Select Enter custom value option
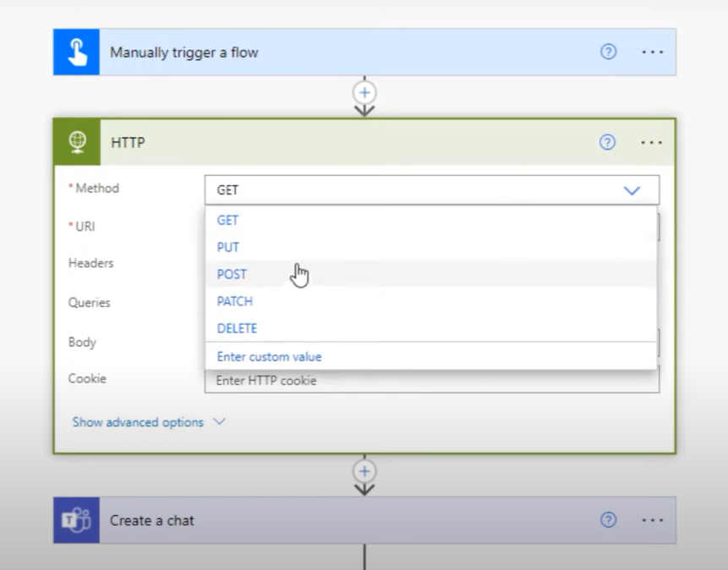Image resolution: width=728 pixels, height=570 pixels. pos(431,357)
